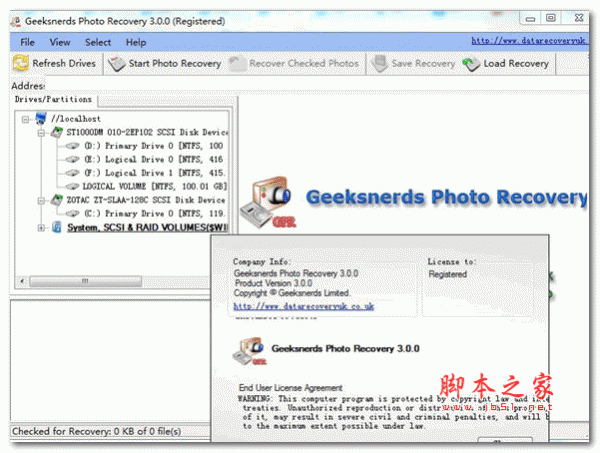Click the (D:) Primary Drive icon
The width and height of the screenshot is (600, 453).
(72, 146)
